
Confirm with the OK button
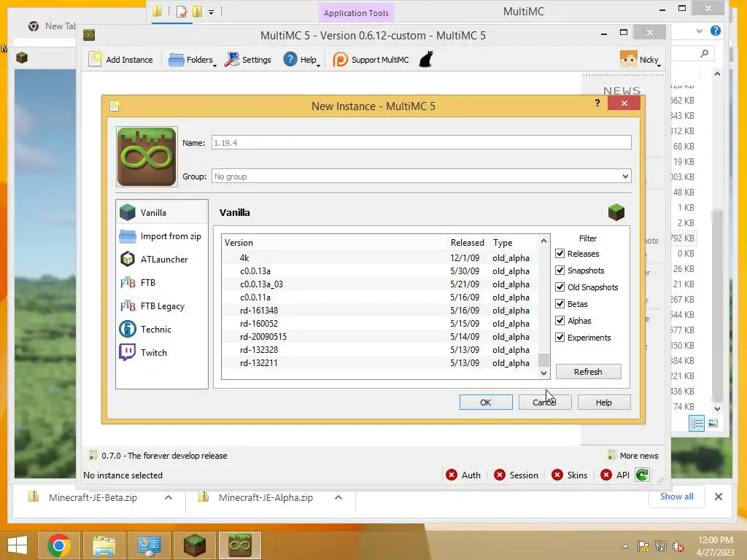pos(486,402)
